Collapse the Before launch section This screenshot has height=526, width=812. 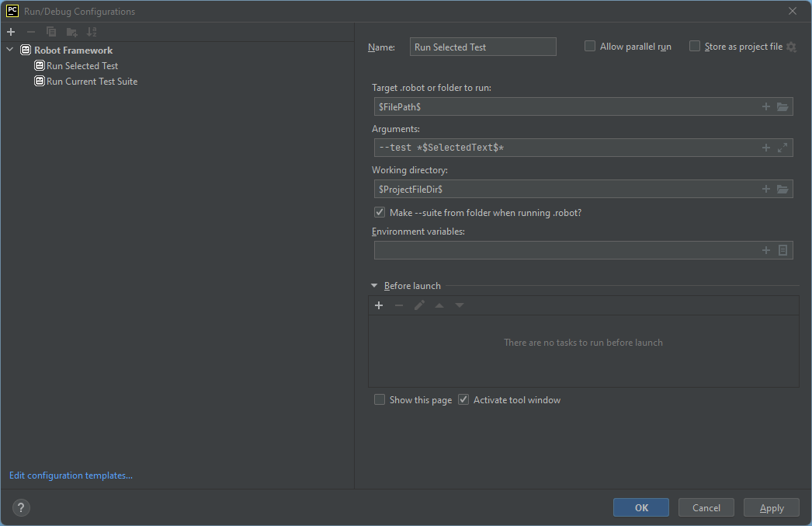pos(374,286)
